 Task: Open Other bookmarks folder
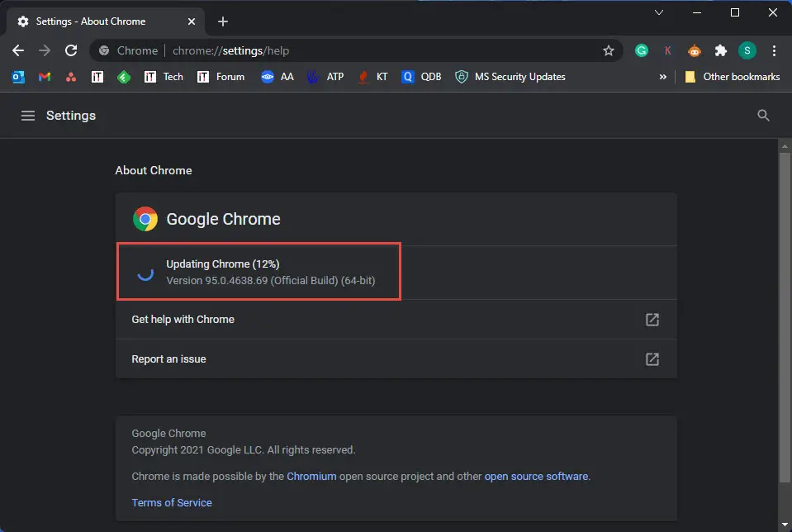coord(732,77)
